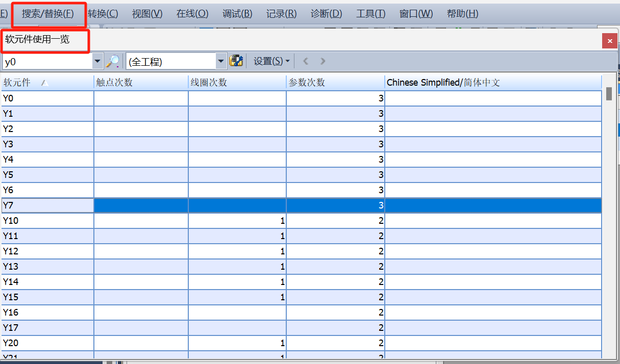Open the 工具(T) menu
This screenshot has width=620, height=364.
(370, 14)
